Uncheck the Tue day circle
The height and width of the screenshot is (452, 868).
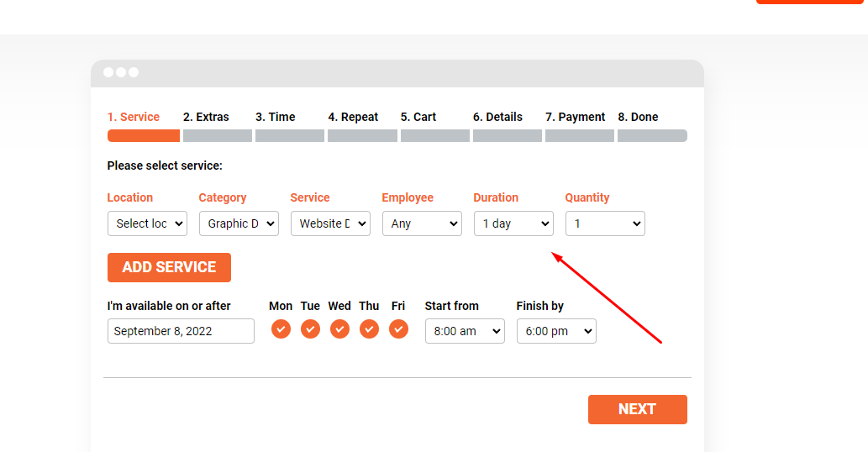point(310,329)
